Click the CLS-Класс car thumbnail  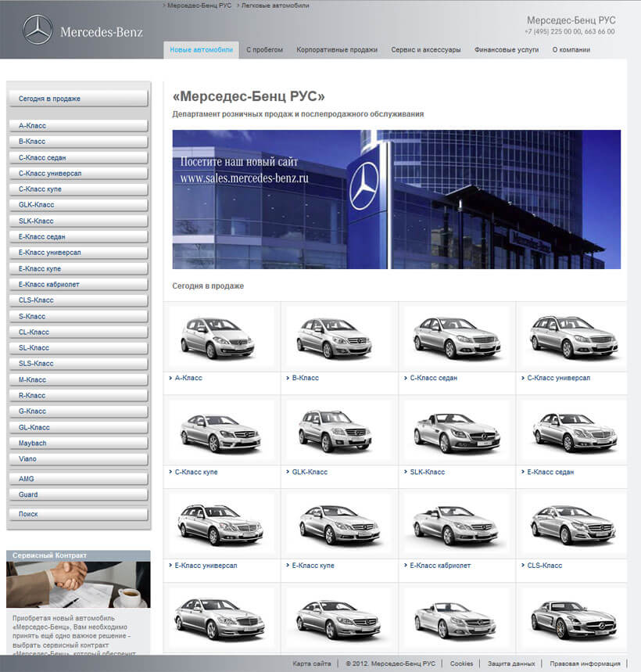click(573, 525)
